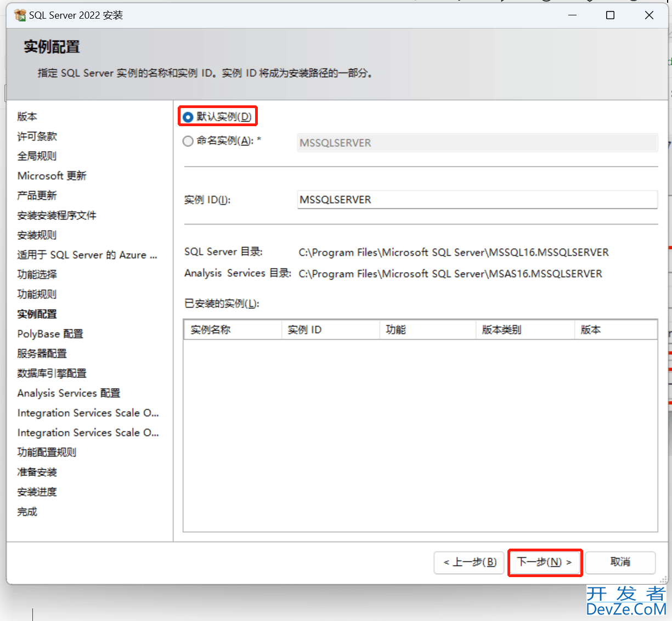Screen dimensions: 672x621
Task: Open the 版本 step in sidebar
Action: [x=27, y=116]
